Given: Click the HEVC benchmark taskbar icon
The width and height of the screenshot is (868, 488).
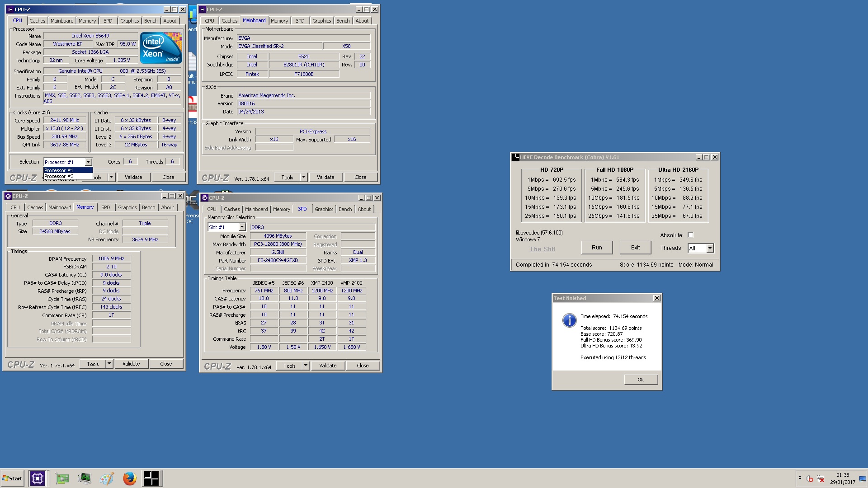Looking at the screenshot, I should coord(151,478).
